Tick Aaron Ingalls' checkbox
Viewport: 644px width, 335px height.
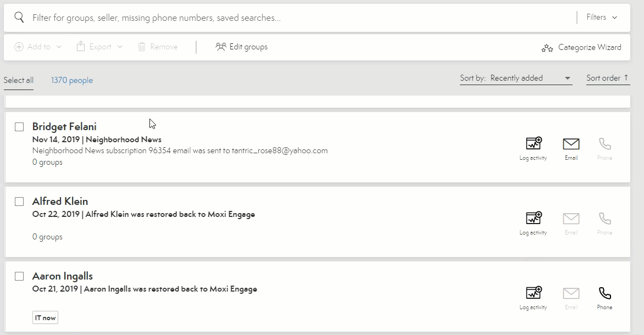pos(19,276)
